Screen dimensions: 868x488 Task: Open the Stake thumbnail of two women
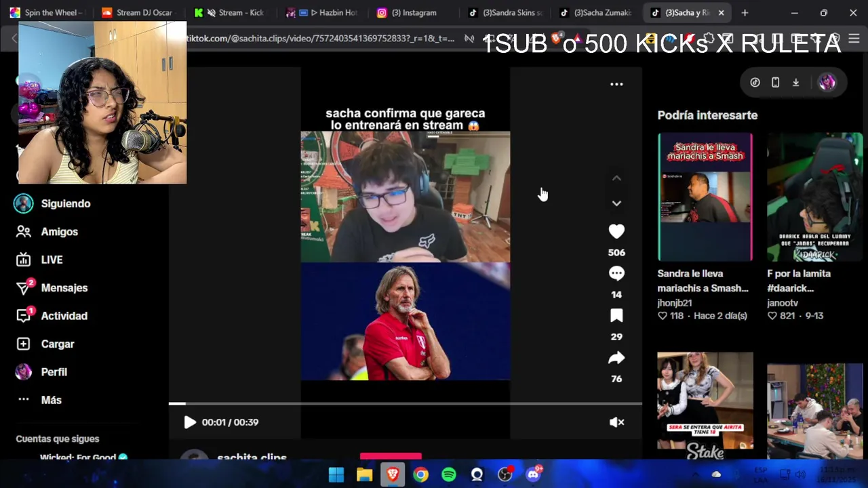click(705, 405)
